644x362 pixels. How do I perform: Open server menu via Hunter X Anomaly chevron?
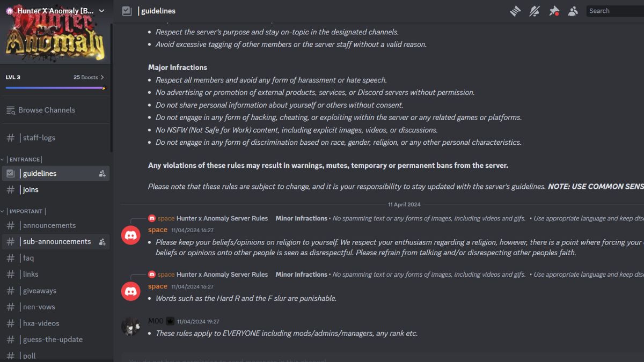click(102, 10)
